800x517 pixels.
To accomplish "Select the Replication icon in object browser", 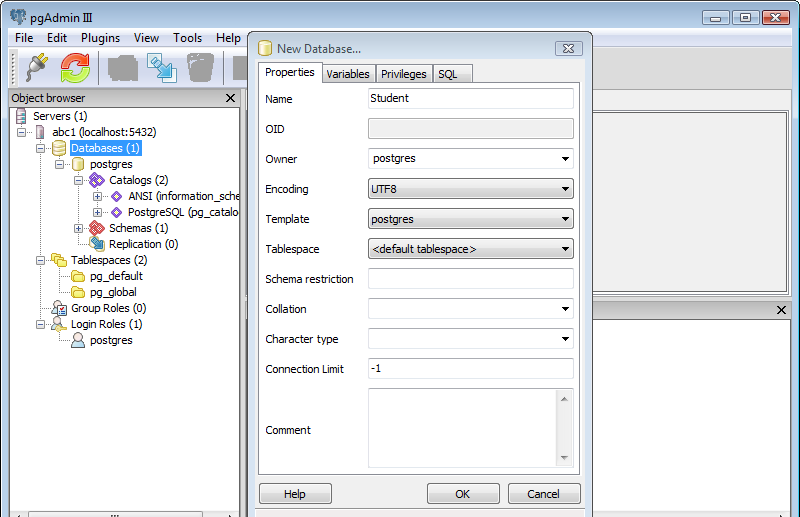I will click(97, 244).
